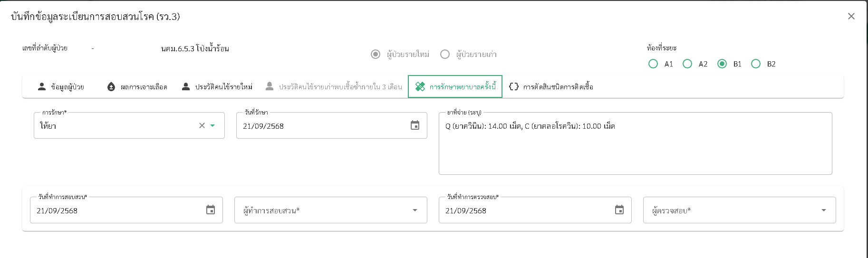868x258 pixels.
Task: Open the ผู้ทำการสอบสวน dropdown
Action: [415, 210]
